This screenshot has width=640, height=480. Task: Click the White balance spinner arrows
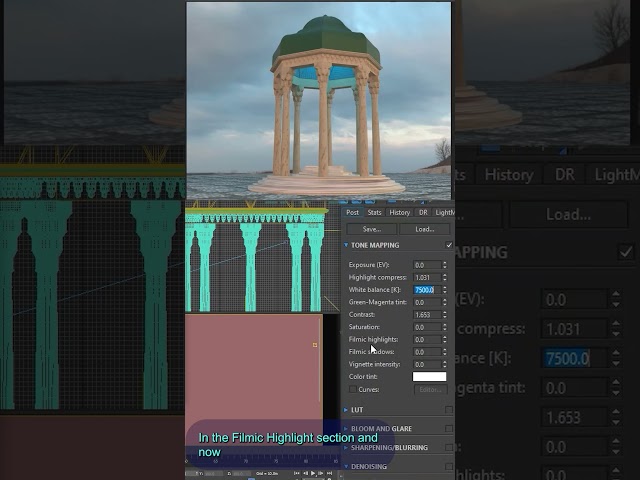[x=444, y=290]
